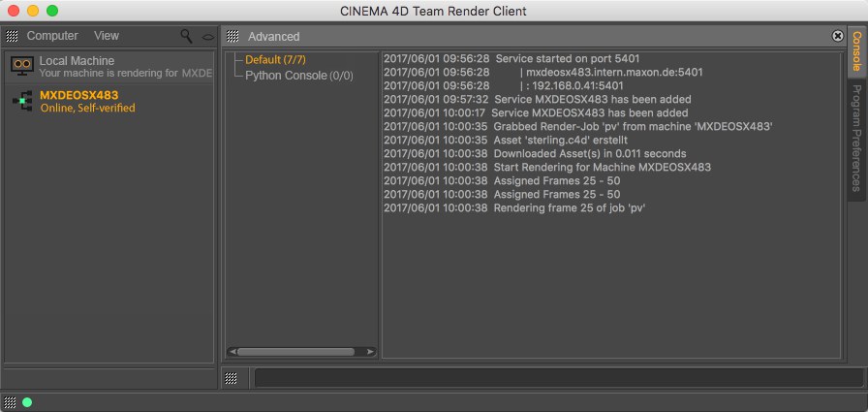Image resolution: width=868 pixels, height=412 pixels.
Task: Click right arrow of category scrollbar
Action: 370,352
